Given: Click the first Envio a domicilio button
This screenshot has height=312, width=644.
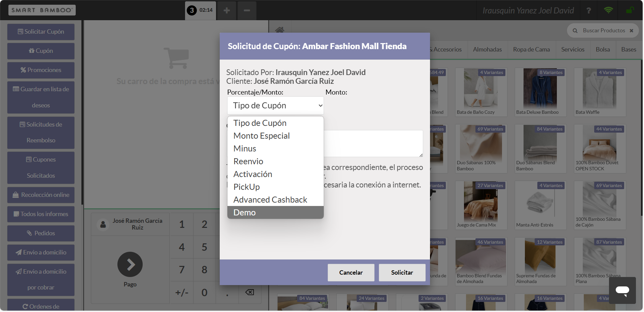Looking at the screenshot, I should click(x=41, y=252).
